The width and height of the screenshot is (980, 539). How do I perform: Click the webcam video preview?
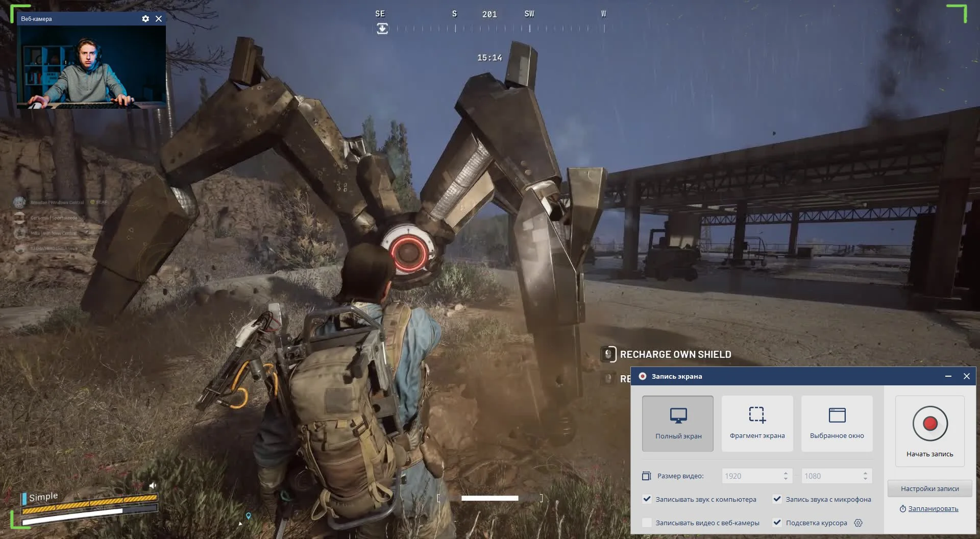click(x=91, y=67)
